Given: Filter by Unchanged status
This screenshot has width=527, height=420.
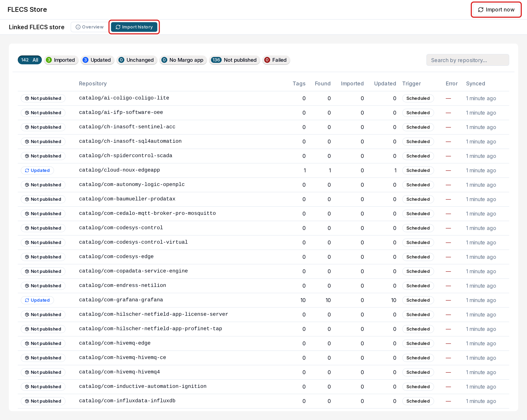Looking at the screenshot, I should point(137,60).
